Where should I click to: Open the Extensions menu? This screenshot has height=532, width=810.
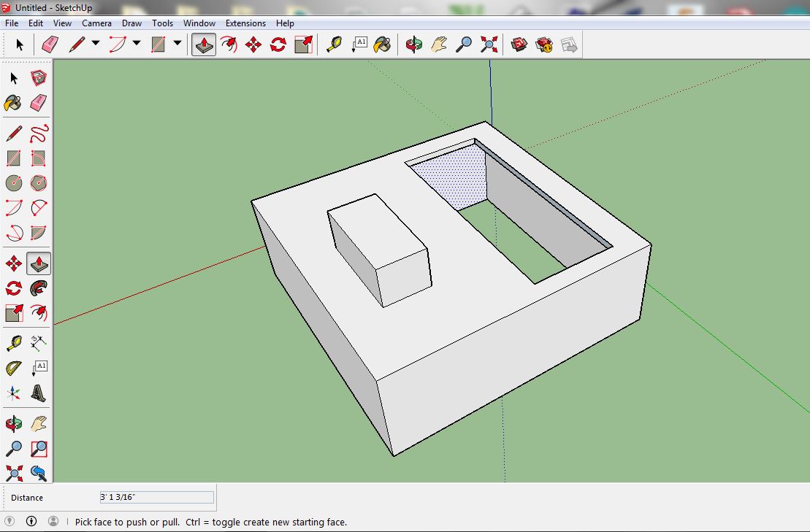point(245,23)
